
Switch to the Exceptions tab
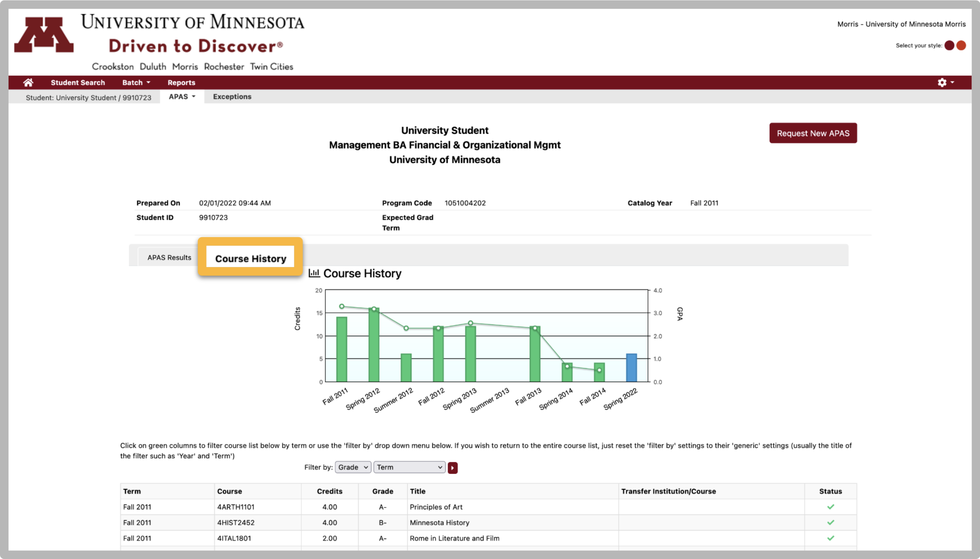[232, 97]
